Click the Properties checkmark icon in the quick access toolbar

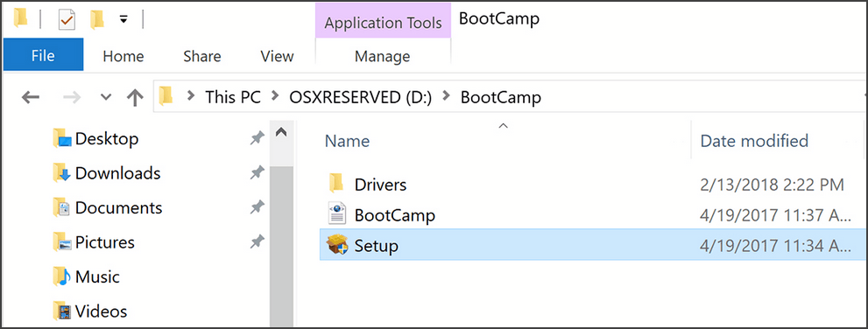pyautogui.click(x=67, y=20)
